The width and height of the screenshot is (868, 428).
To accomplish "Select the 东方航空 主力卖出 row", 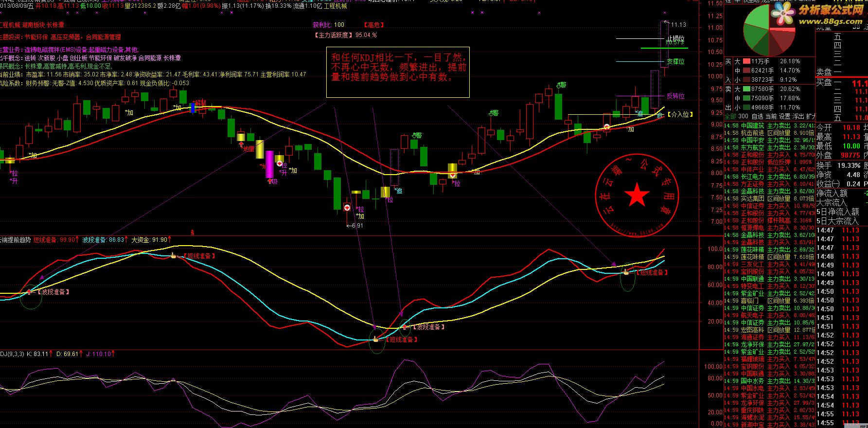I will tap(769, 147).
